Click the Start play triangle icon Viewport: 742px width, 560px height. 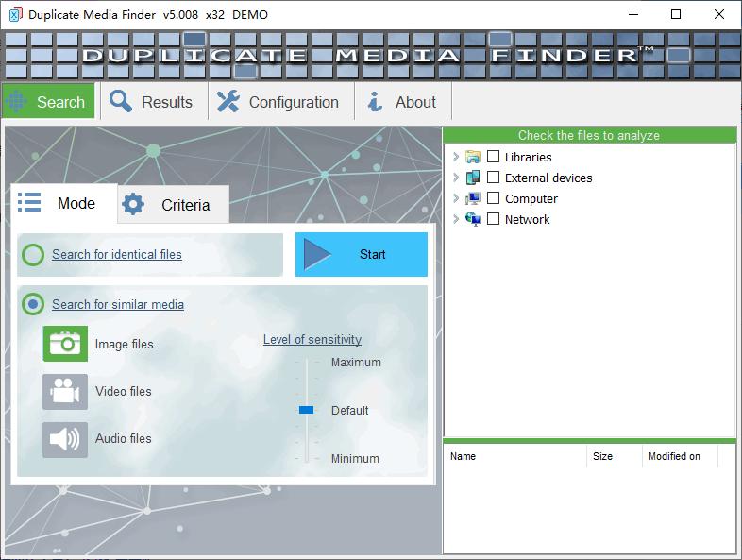(x=316, y=254)
